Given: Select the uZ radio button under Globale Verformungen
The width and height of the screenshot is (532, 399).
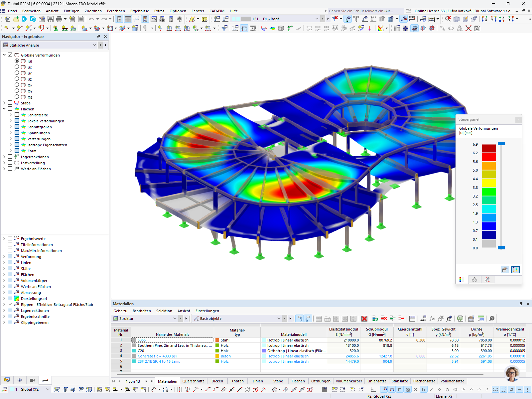Looking at the screenshot, I should point(17,79).
